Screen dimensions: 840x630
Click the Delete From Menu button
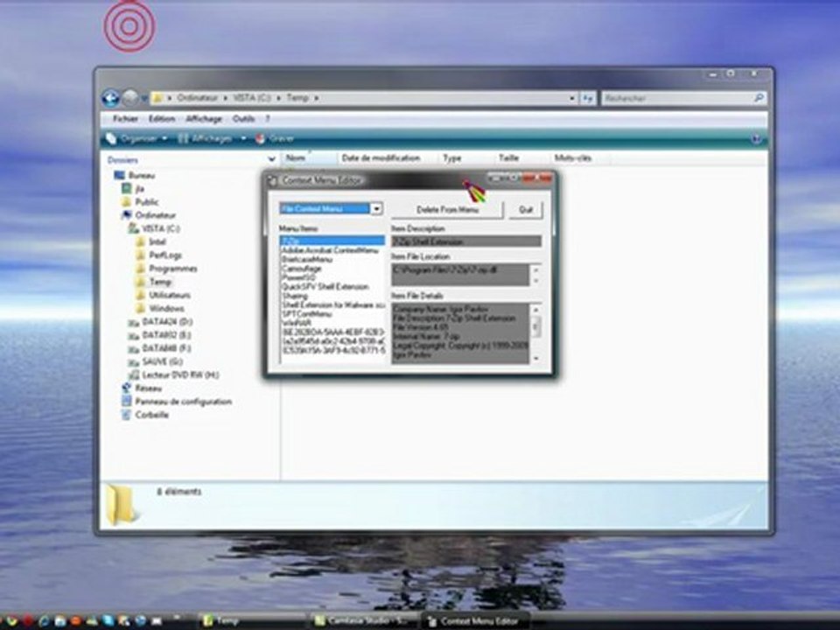[447, 209]
